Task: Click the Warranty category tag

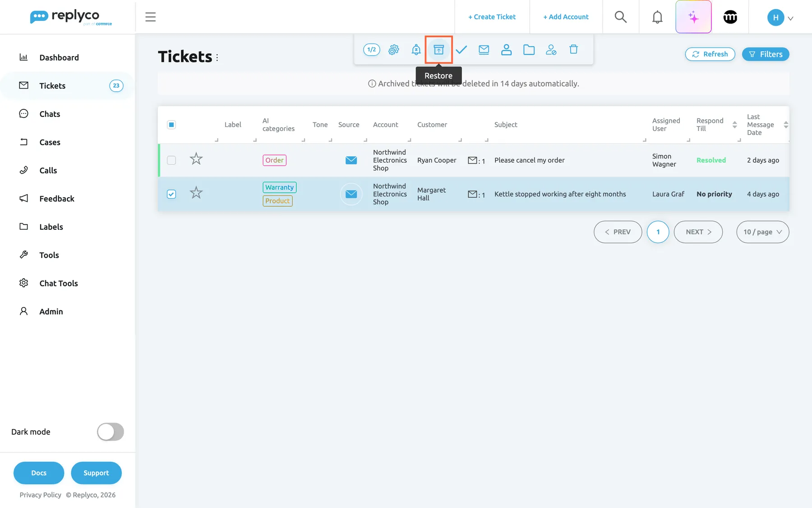Action: point(279,187)
